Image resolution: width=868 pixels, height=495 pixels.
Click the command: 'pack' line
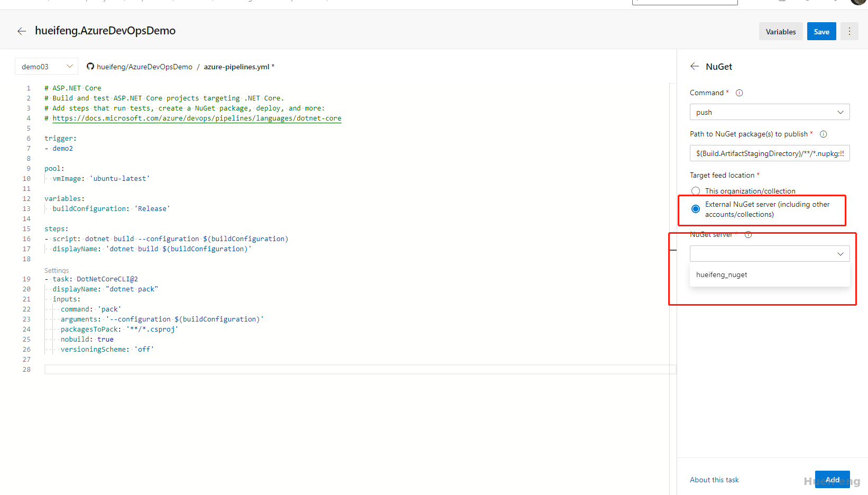[91, 309]
